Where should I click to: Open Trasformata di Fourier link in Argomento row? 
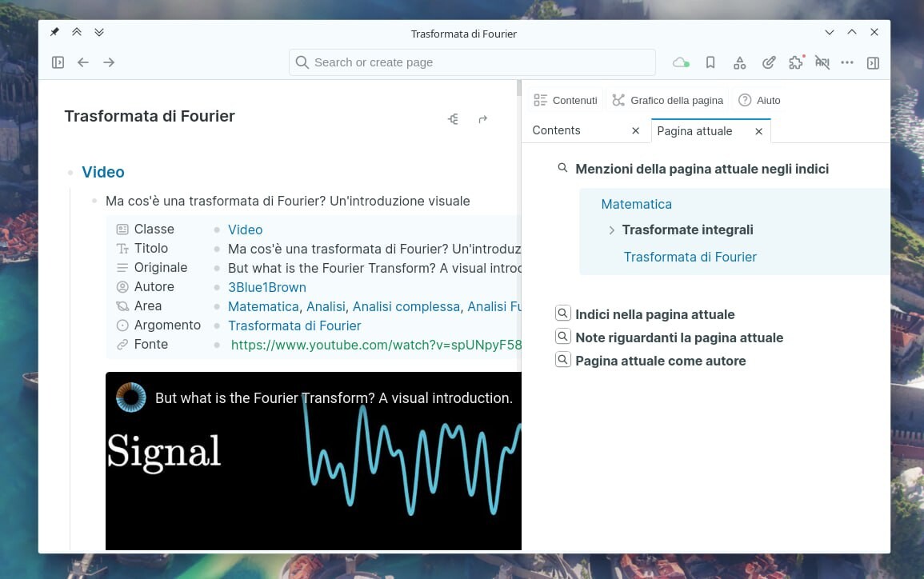pos(294,325)
